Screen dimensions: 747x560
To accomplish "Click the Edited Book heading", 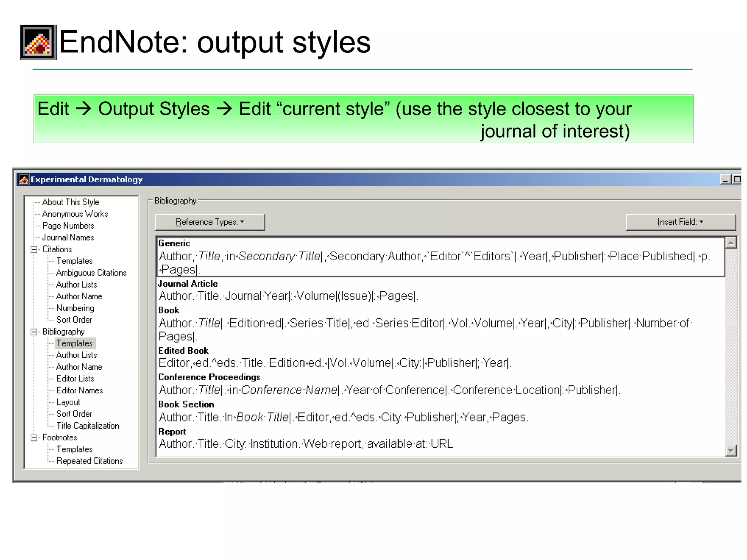I will pos(183,351).
